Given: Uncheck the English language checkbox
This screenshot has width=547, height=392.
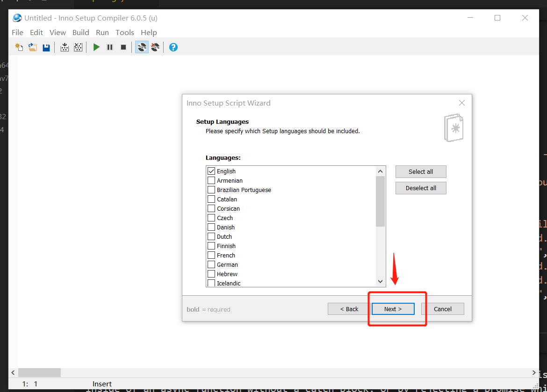Looking at the screenshot, I should coord(211,171).
